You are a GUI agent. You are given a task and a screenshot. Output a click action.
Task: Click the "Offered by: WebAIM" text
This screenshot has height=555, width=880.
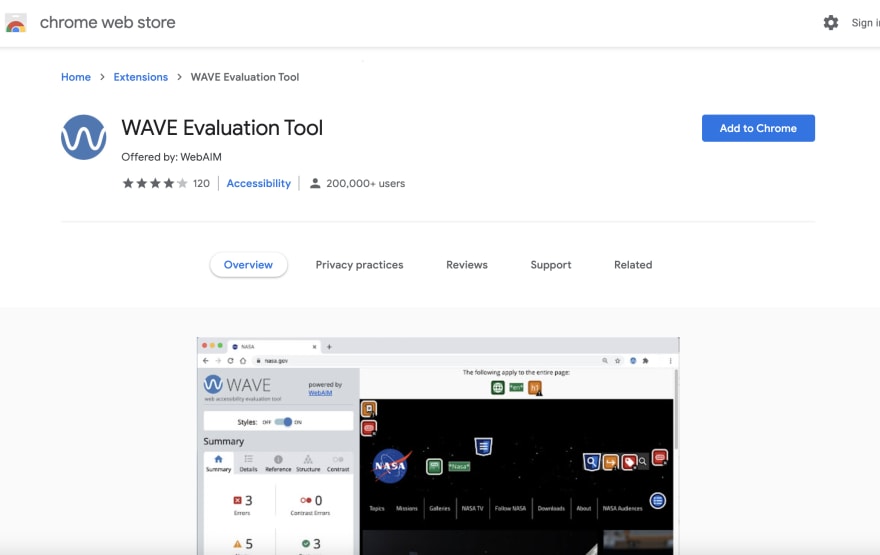point(171,157)
